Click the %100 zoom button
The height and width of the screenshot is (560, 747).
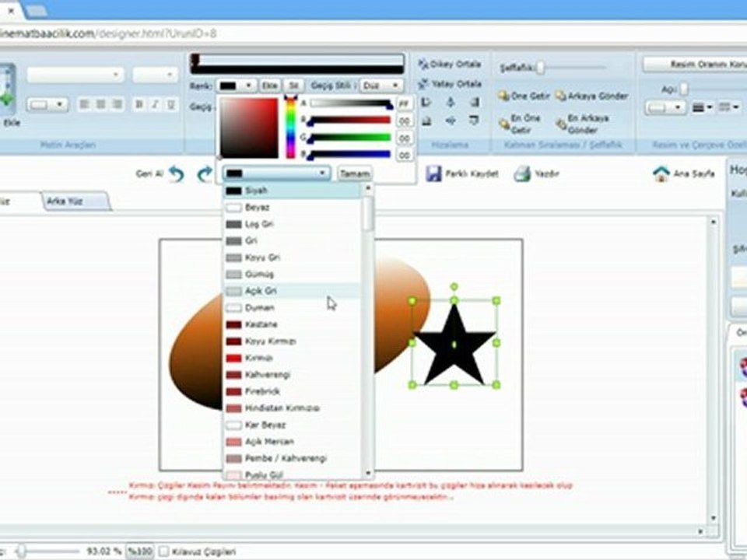pos(139,551)
